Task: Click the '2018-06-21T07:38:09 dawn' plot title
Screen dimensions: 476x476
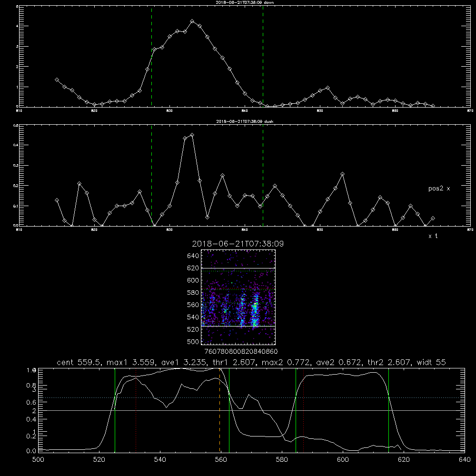Action: pos(245,2)
